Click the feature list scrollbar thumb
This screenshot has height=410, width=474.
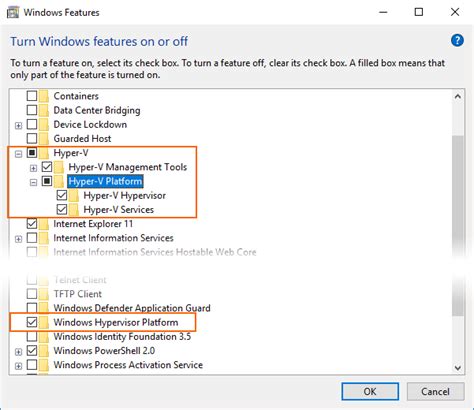458,225
